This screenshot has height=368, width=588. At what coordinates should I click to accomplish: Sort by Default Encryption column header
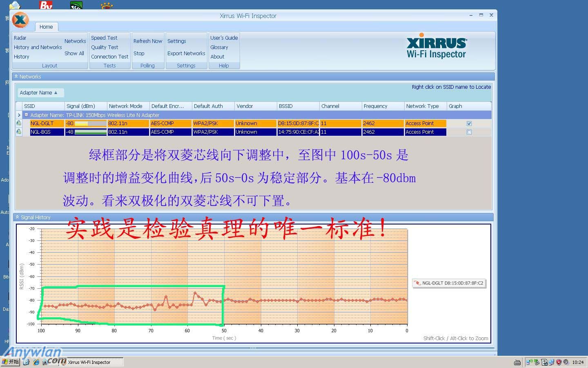point(171,106)
